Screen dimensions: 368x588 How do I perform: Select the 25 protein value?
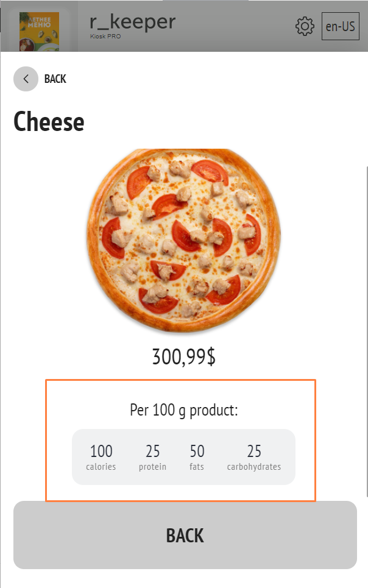point(153,451)
